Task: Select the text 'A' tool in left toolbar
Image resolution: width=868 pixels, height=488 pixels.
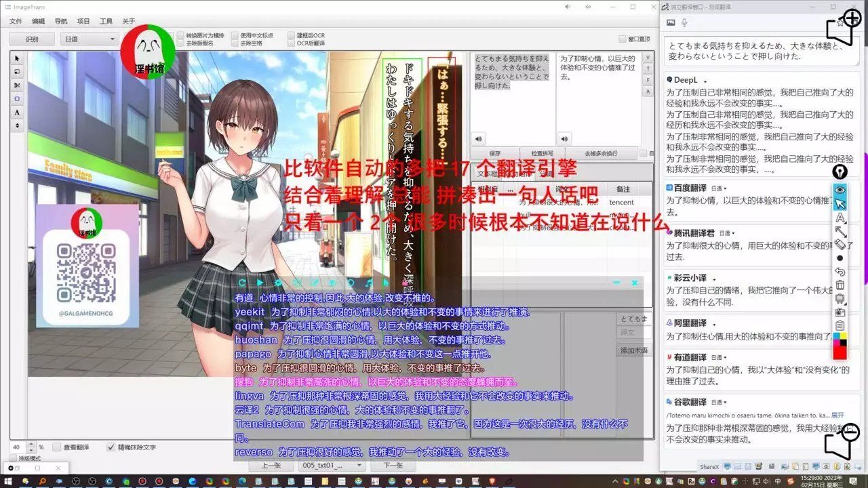Action: [x=18, y=112]
